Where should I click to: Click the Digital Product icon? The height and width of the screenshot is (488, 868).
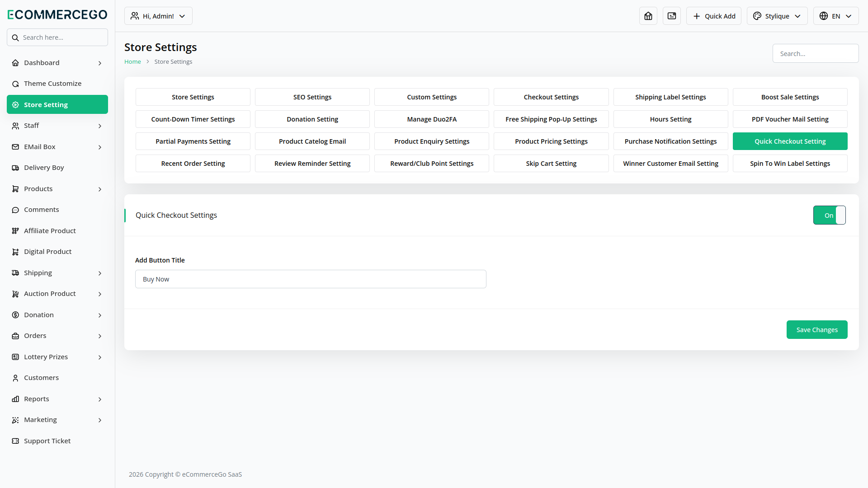tap(15, 252)
